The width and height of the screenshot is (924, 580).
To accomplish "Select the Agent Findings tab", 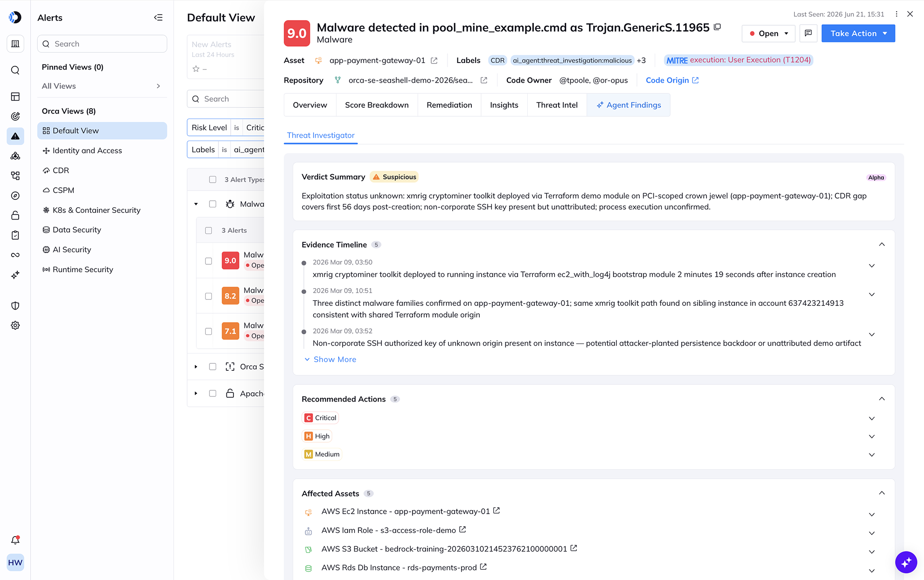I will (x=629, y=105).
